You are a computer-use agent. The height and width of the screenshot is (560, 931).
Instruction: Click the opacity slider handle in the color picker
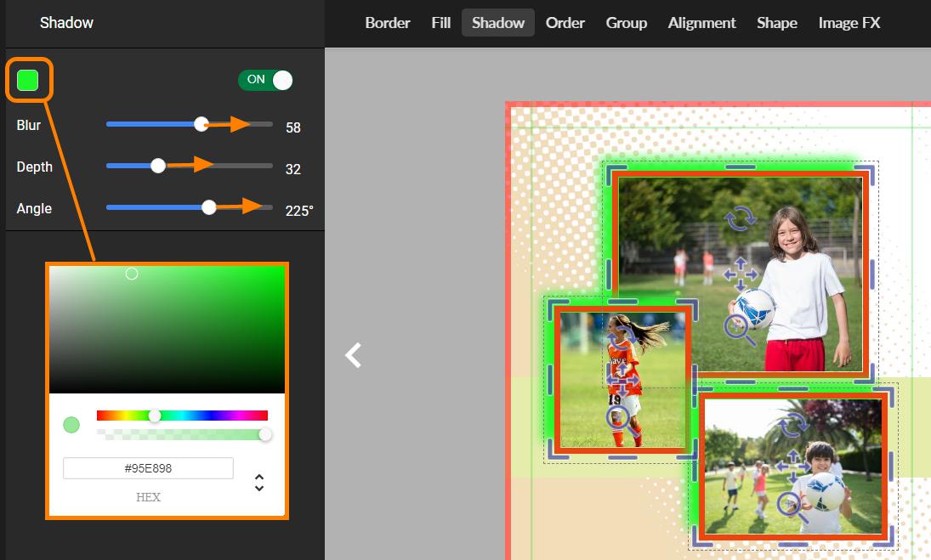pyautogui.click(x=264, y=435)
